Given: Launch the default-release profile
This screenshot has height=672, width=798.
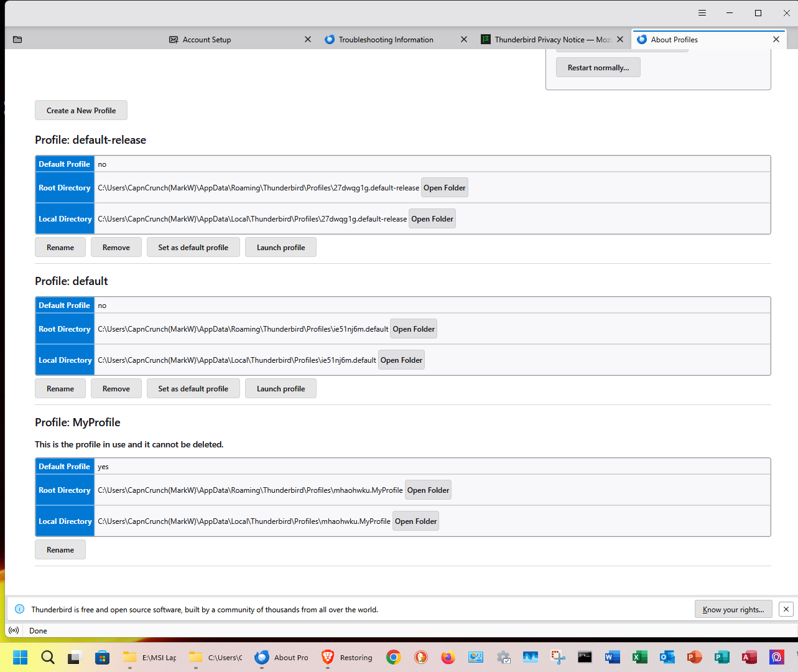Looking at the screenshot, I should pos(281,247).
